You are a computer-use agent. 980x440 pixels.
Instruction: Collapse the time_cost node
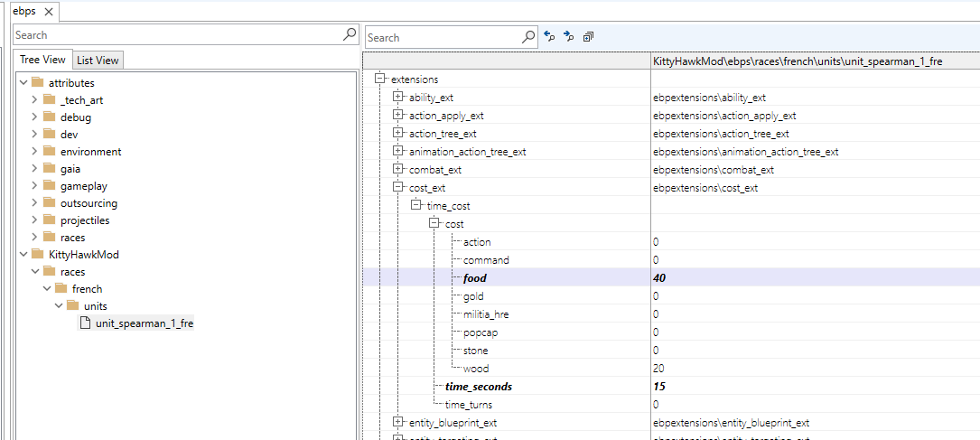pyautogui.click(x=415, y=205)
